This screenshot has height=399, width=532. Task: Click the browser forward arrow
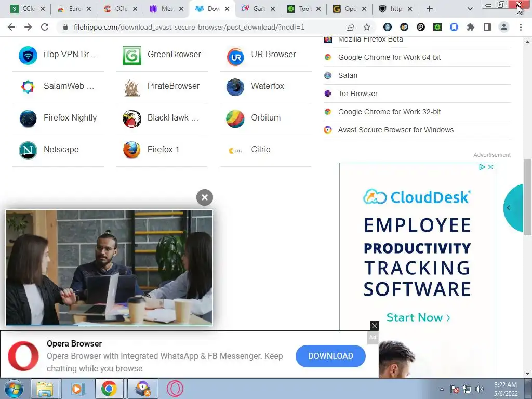tap(28, 27)
